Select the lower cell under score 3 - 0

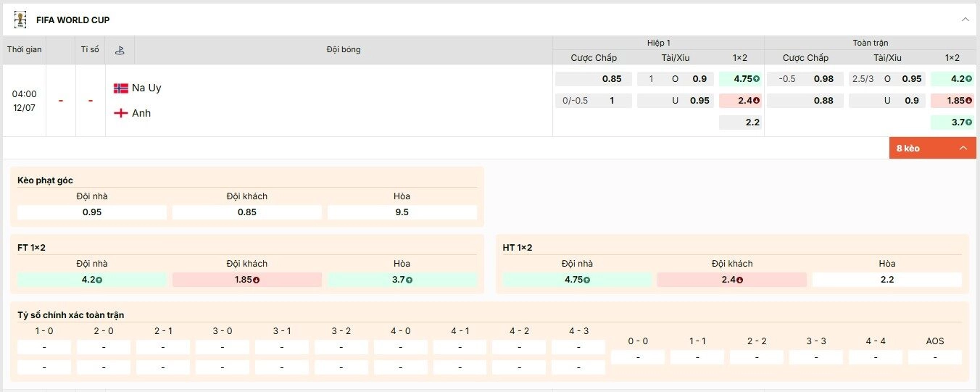223,367
